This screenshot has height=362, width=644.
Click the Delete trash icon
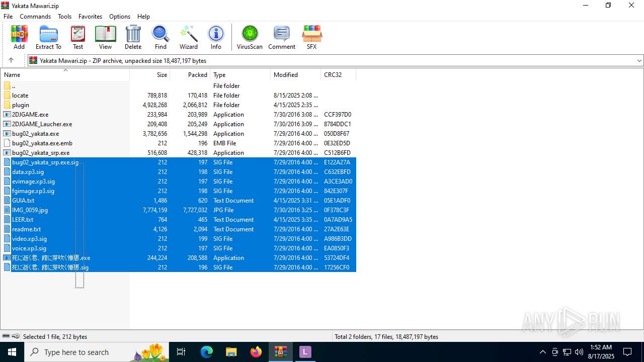pos(133,38)
